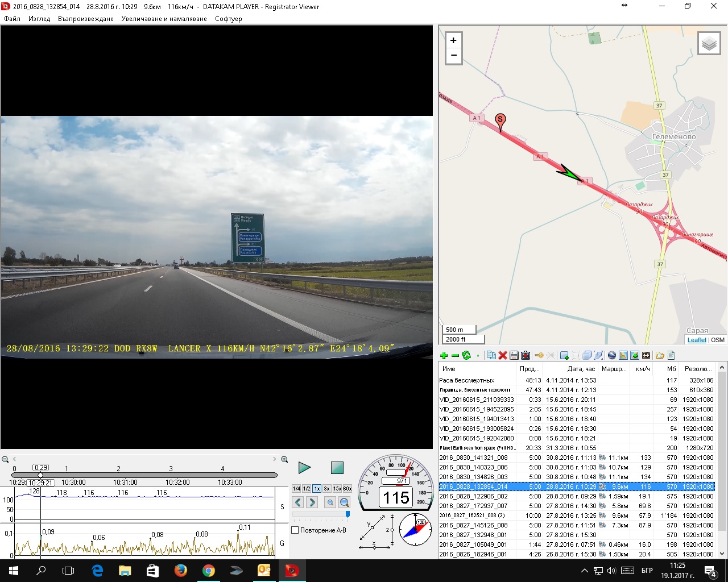Click the green refresh arrows icon
728x582 pixels.
(466, 355)
